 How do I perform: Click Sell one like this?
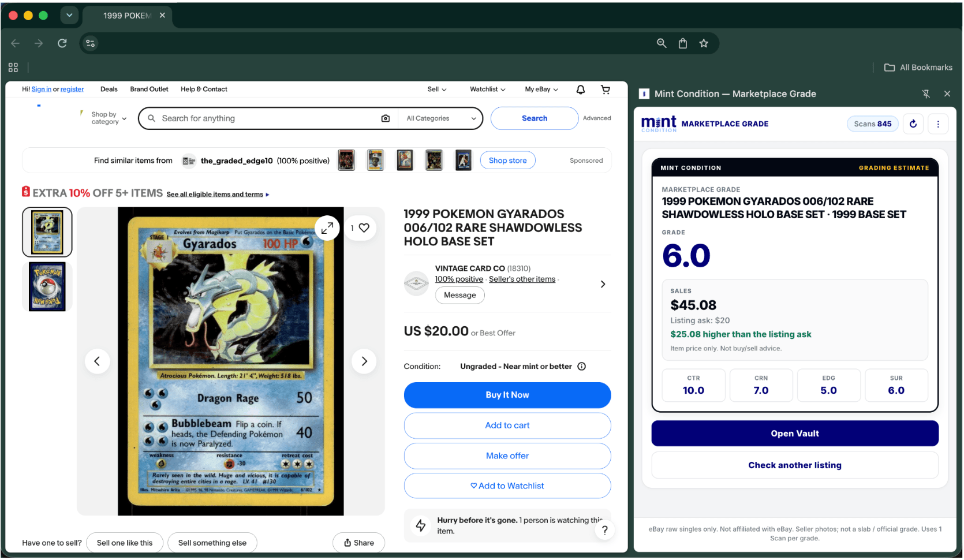[x=125, y=543]
